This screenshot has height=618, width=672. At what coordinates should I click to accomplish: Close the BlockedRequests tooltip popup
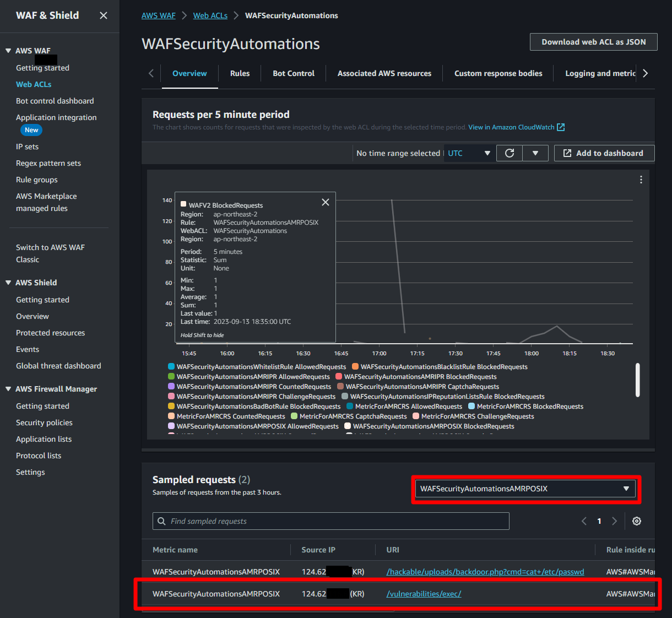coord(326,202)
